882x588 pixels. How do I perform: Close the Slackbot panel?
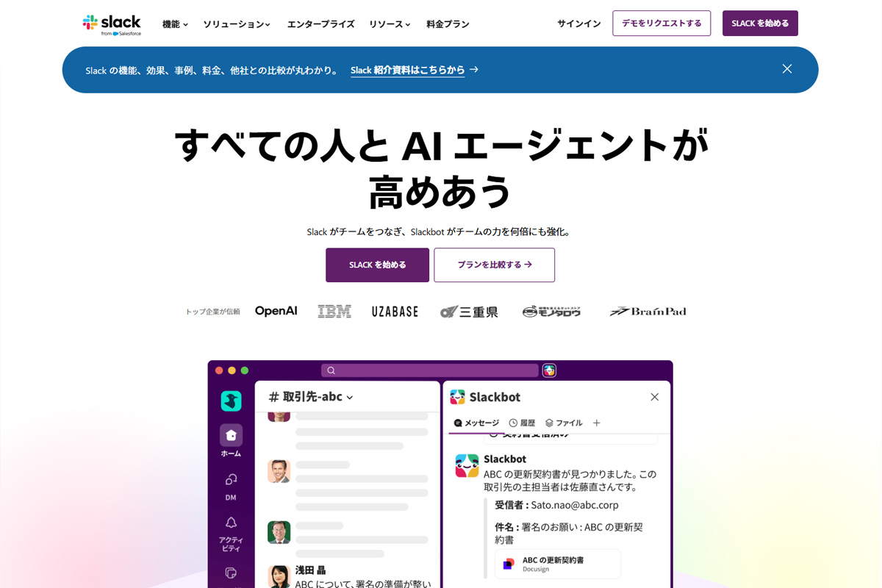(655, 397)
